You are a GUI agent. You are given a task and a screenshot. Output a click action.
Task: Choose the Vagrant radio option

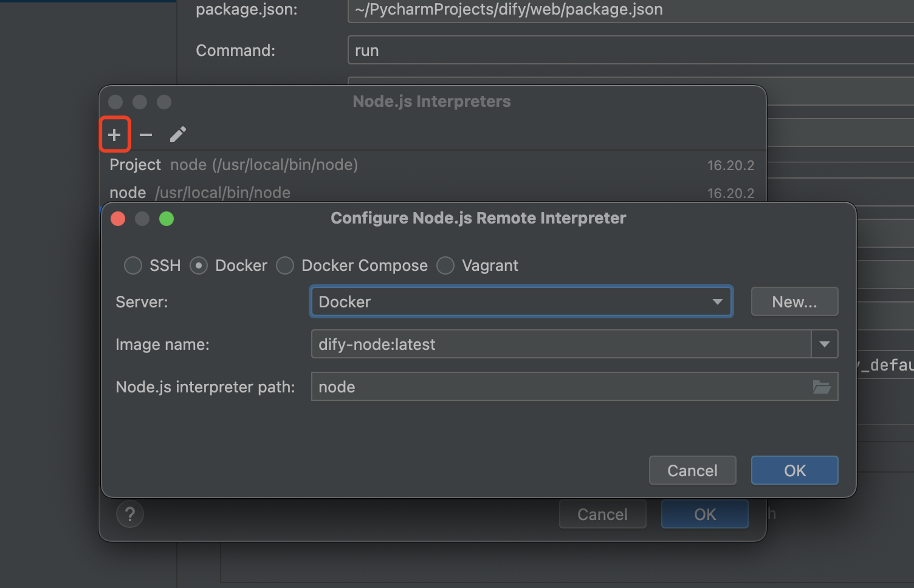[x=445, y=265]
